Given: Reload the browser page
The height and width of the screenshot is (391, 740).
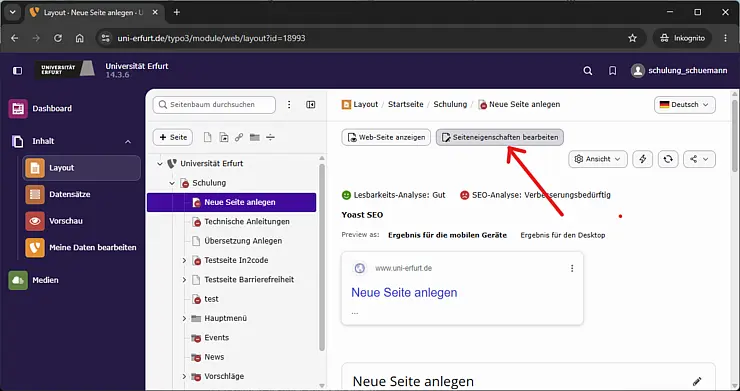Looking at the screenshot, I should click(x=58, y=38).
